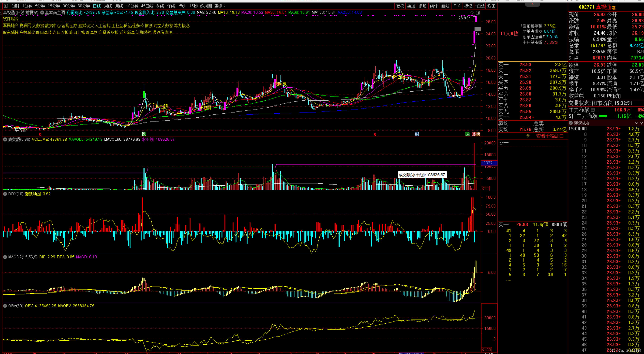Select the 60分钟 period tab
Image resolution: width=644 pixels, height=354 pixels.
(x=84, y=6)
